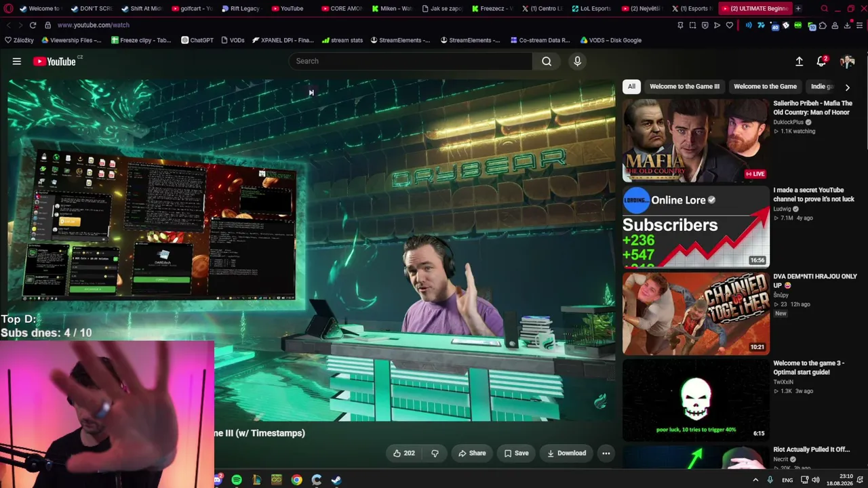Open 'Welcome to the game 3 - Optimal start guide!' title

(x=809, y=368)
